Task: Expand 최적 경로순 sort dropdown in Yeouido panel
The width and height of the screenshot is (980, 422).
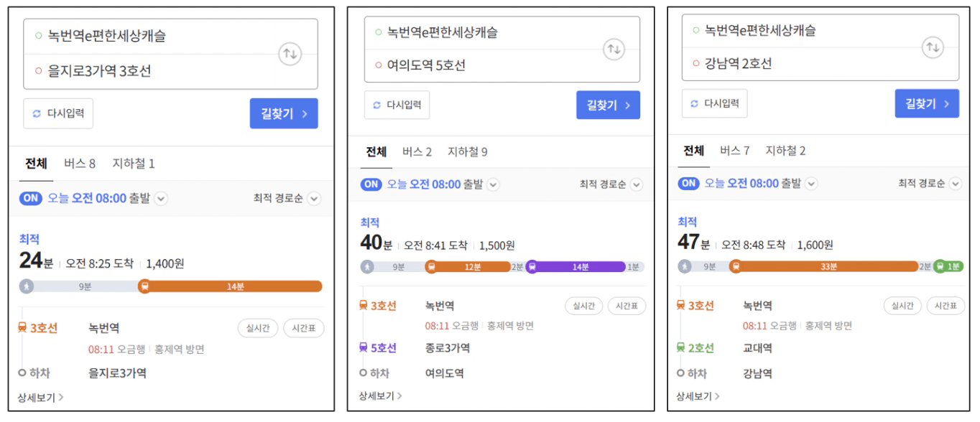Action: click(x=636, y=185)
